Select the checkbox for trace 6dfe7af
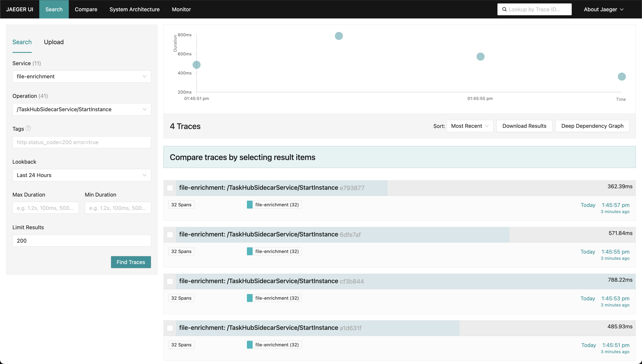642x364 pixels. (170, 235)
